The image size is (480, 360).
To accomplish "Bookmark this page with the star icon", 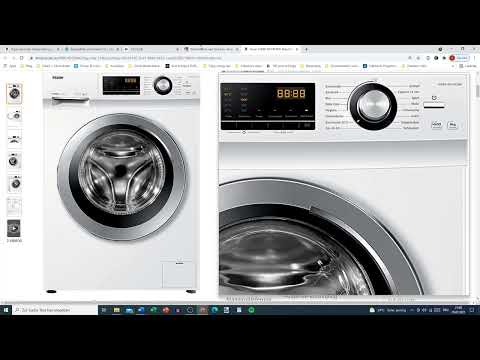I will (418, 58).
